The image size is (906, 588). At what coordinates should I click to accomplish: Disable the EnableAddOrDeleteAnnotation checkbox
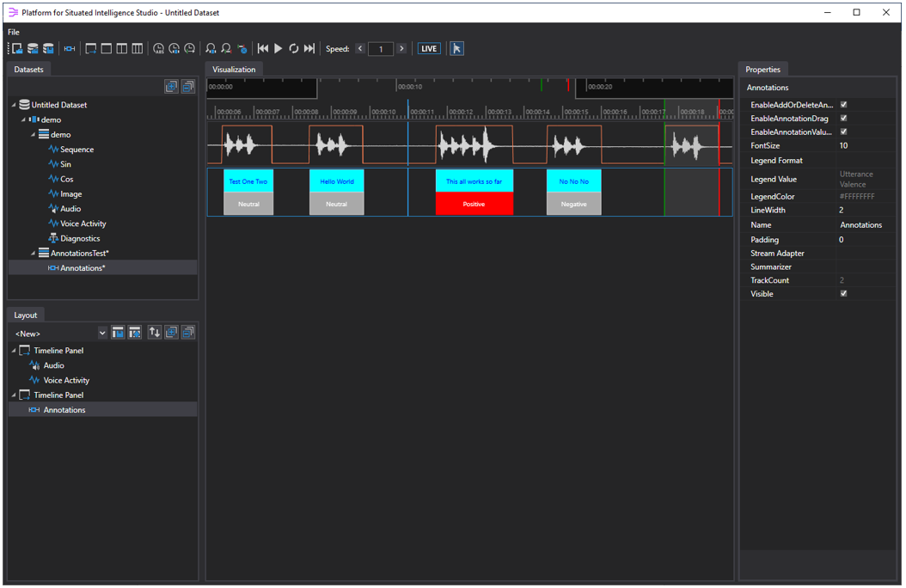(843, 105)
